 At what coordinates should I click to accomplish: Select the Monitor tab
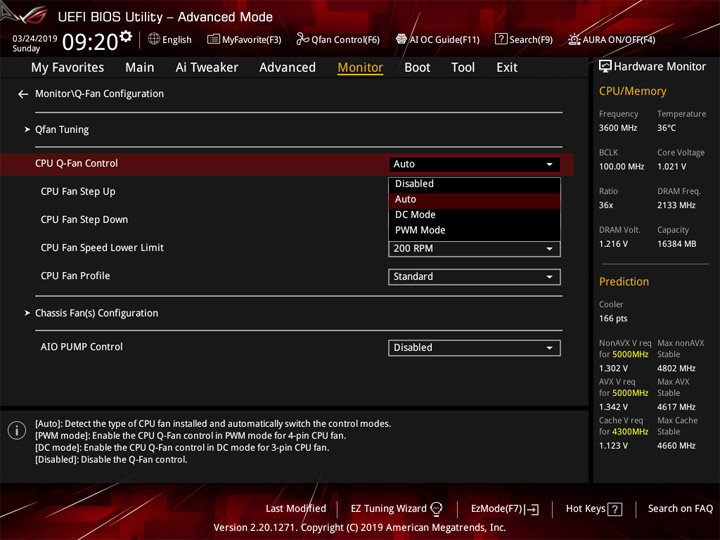[x=360, y=68]
